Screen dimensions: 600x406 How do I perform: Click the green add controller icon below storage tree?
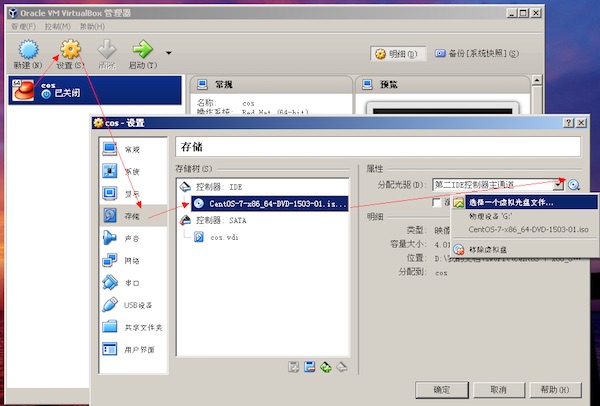pyautogui.click(x=326, y=367)
